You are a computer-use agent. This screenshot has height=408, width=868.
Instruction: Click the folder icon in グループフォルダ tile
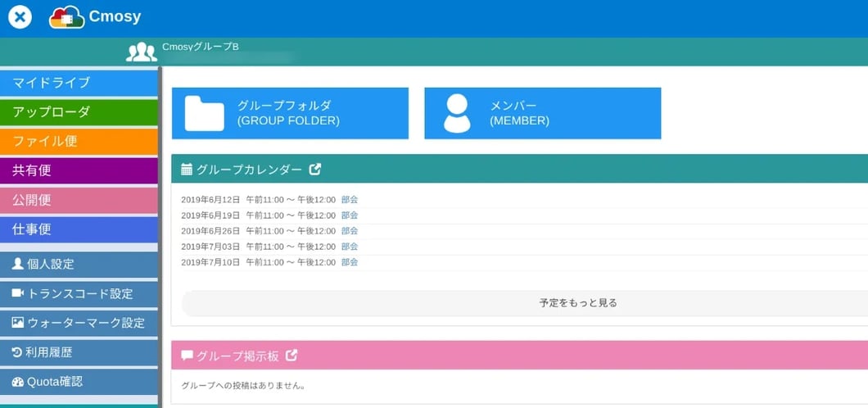pyautogui.click(x=204, y=114)
